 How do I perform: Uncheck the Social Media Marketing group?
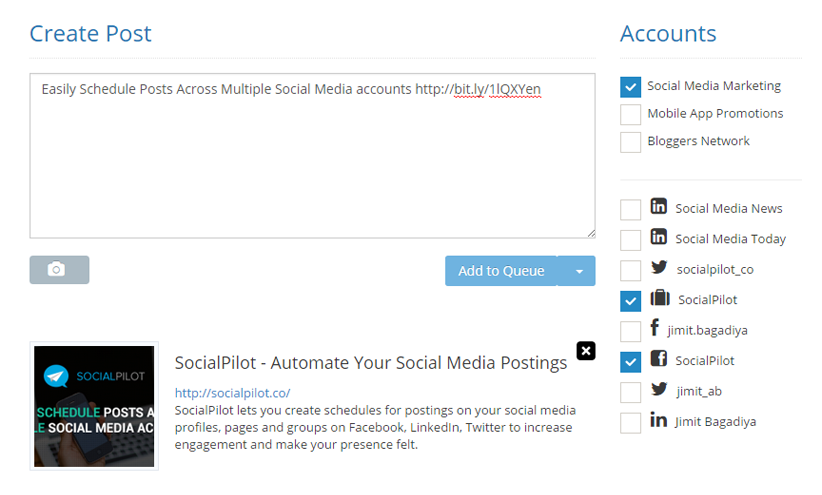[630, 87]
